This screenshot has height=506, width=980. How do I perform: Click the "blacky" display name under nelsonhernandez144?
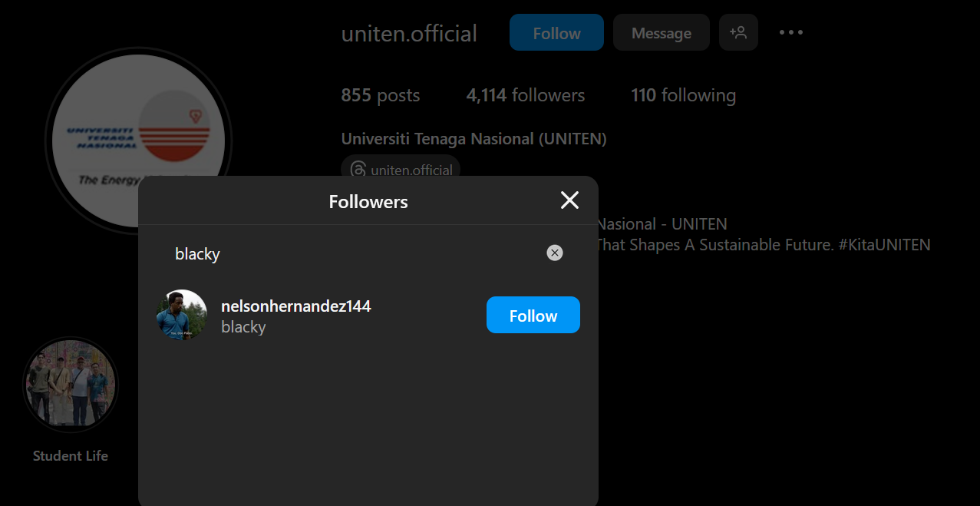point(243,327)
